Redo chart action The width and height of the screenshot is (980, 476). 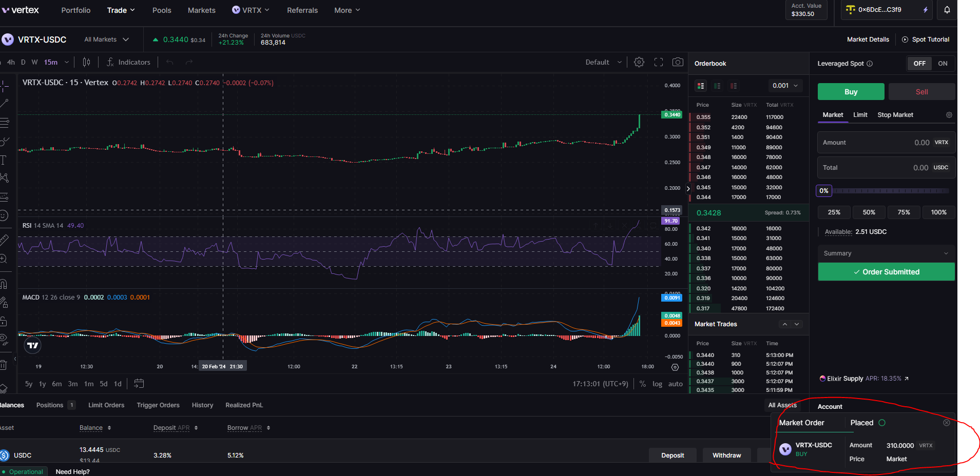(x=189, y=62)
